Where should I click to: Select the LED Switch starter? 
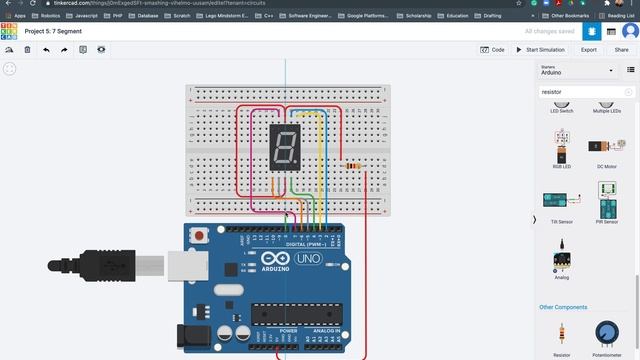(562, 107)
